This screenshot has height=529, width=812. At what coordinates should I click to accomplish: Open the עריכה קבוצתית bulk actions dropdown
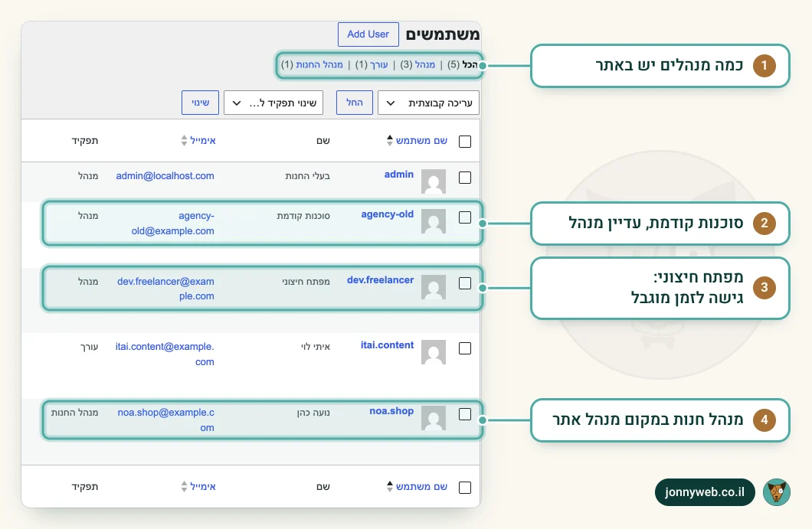429,103
